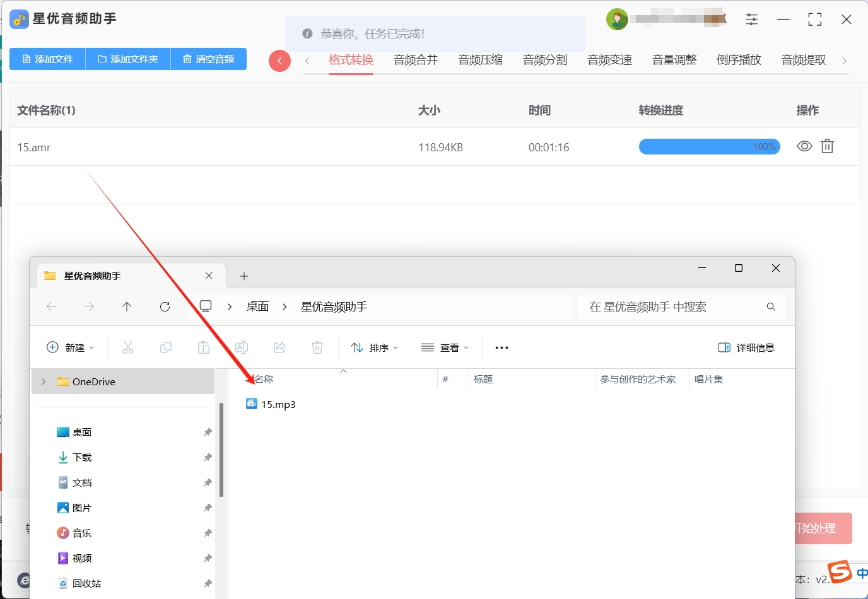This screenshot has height=599, width=868.
Task: Click the 清空音频 button
Action: [x=209, y=59]
